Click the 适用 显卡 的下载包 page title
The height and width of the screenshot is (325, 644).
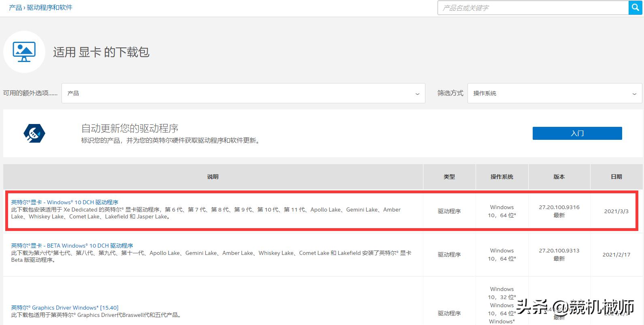[x=101, y=52]
